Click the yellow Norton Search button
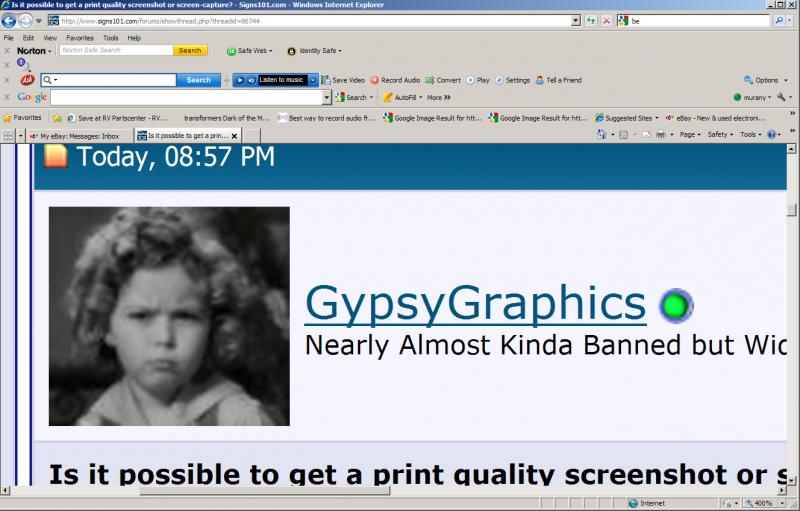This screenshot has height=511, width=800. [190, 50]
